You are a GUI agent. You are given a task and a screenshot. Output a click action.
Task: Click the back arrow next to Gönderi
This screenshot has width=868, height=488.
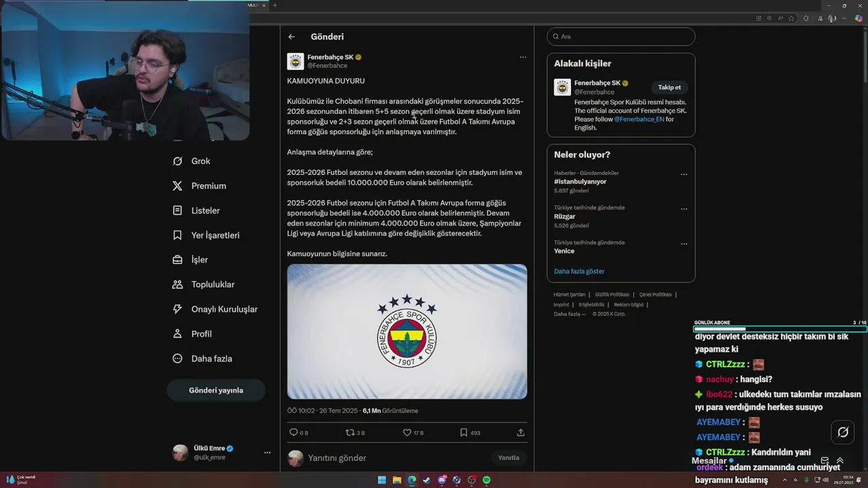(x=292, y=37)
